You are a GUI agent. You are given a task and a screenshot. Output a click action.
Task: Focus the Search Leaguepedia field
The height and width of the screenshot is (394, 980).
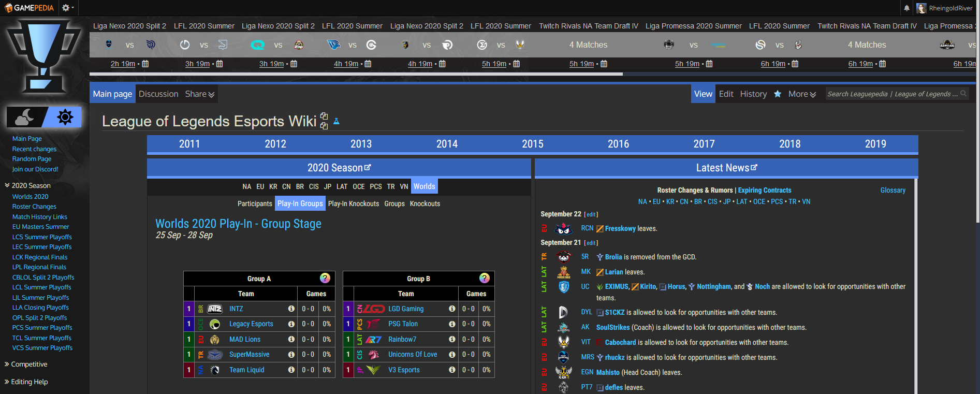[892, 94]
